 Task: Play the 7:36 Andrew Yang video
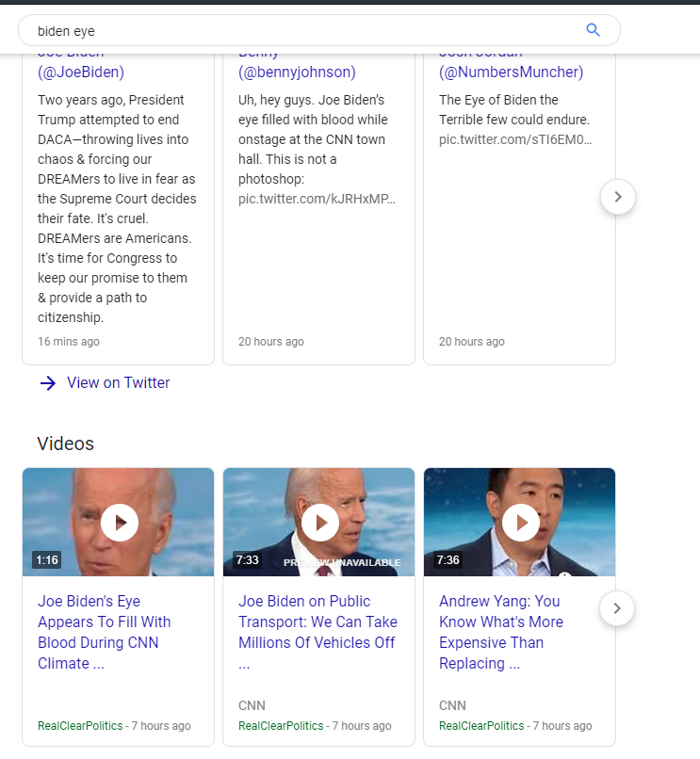(521, 523)
